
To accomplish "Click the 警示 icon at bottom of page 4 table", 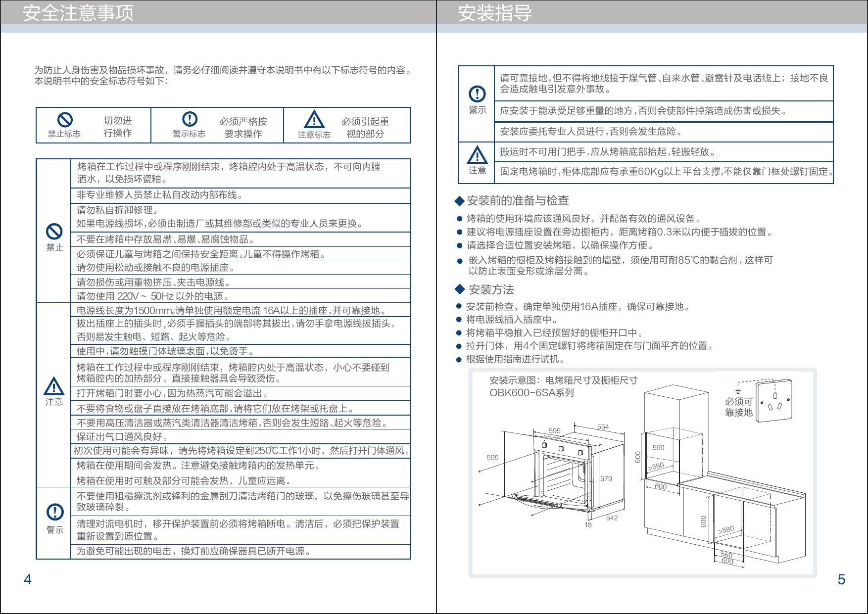I will click(x=55, y=512).
